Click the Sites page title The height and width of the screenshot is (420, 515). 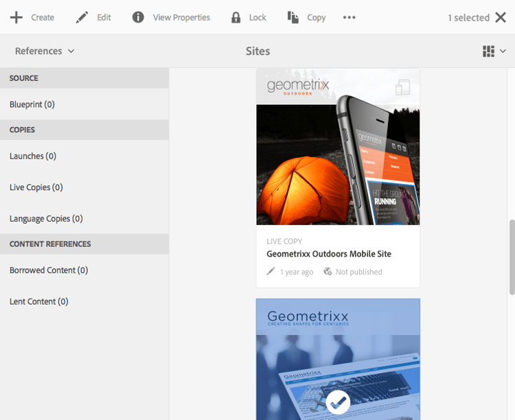click(257, 51)
